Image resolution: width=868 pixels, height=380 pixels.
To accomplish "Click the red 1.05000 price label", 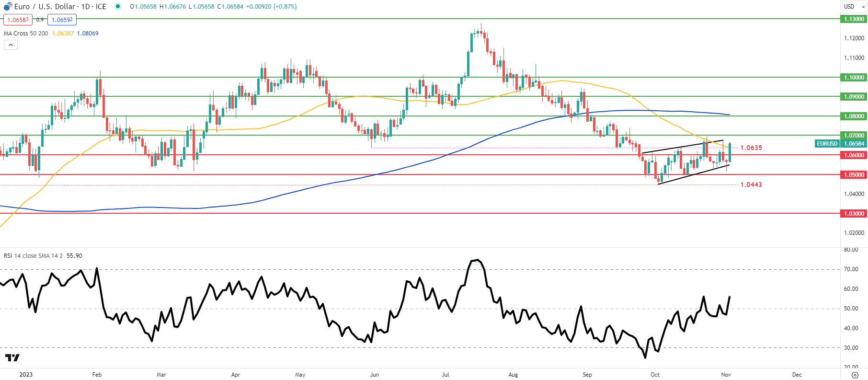I will (x=854, y=174).
